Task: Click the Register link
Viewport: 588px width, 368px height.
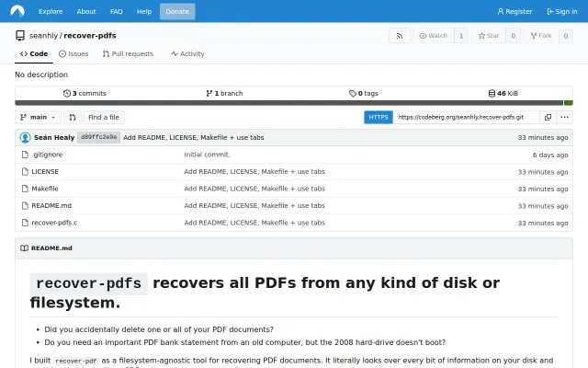Action: point(514,11)
